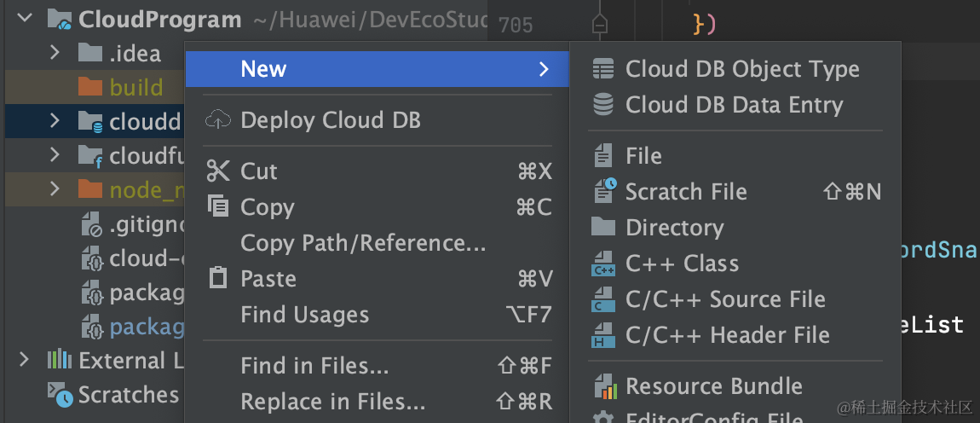Click the scissors Cut icon
980x423 pixels.
[x=218, y=171]
